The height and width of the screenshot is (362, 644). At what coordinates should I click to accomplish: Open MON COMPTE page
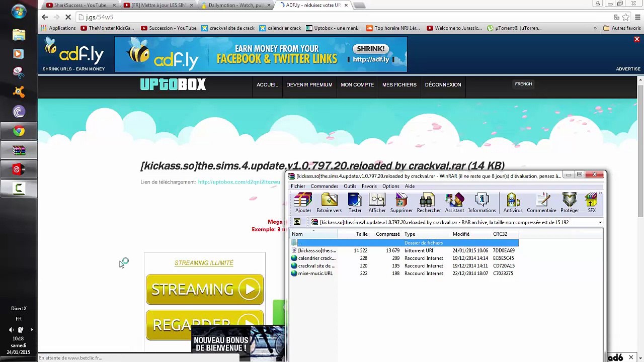357,84
